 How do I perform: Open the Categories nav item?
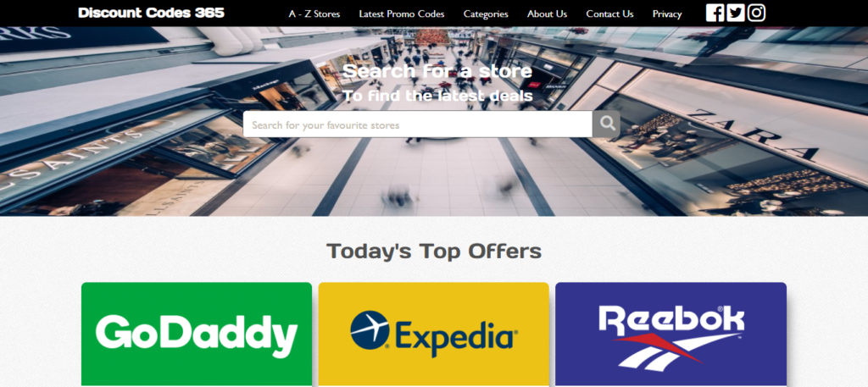[x=486, y=14]
